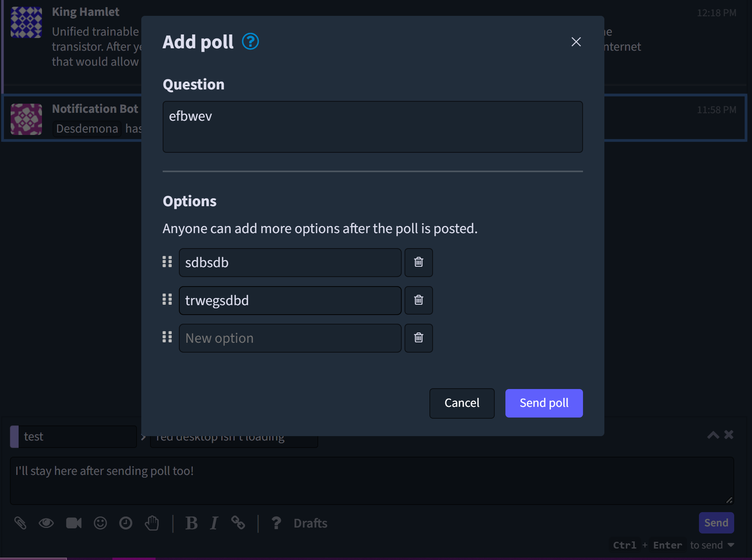
Task: Remove the empty New option row
Action: coord(418,338)
